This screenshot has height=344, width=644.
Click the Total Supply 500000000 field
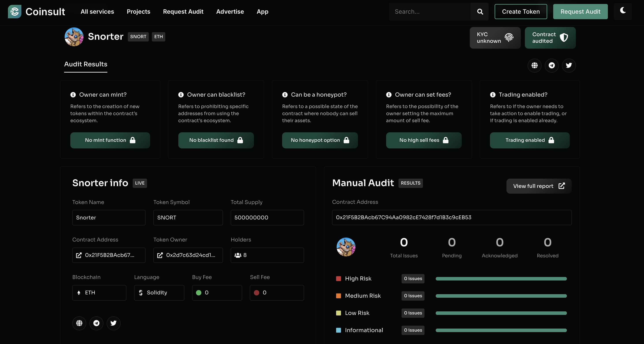267,218
